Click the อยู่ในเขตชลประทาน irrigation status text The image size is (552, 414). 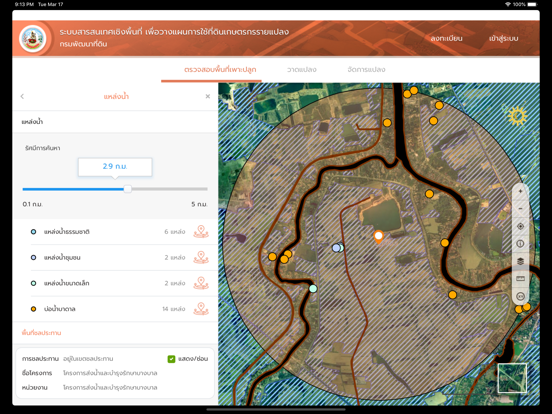[x=88, y=359]
